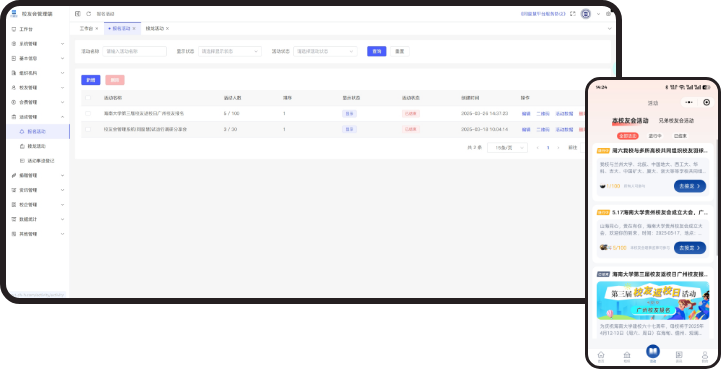
Task: Tap the center blue book icon on phone
Action: point(652,352)
